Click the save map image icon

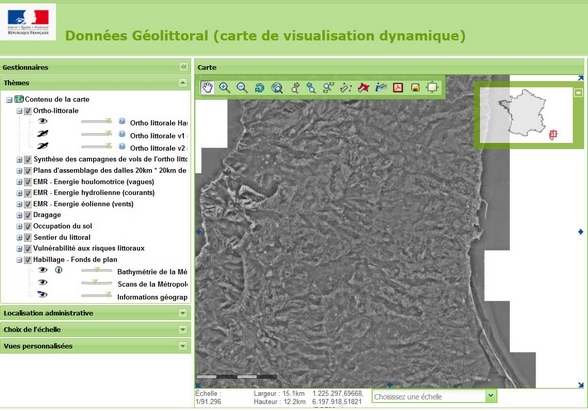click(415, 88)
